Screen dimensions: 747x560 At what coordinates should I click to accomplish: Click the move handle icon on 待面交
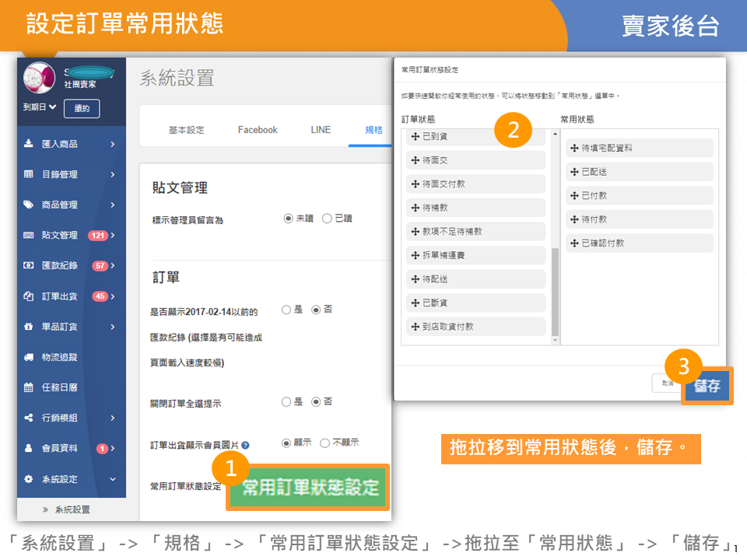click(415, 160)
